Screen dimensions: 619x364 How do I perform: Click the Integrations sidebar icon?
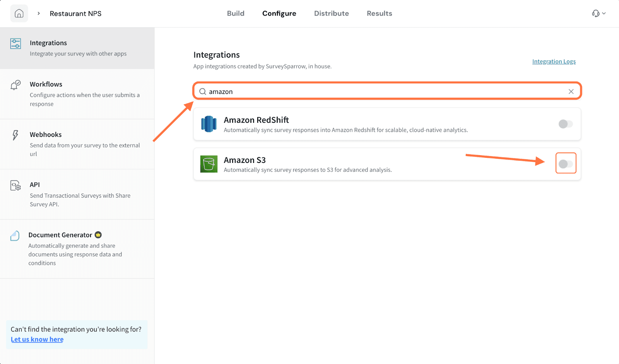(15, 44)
